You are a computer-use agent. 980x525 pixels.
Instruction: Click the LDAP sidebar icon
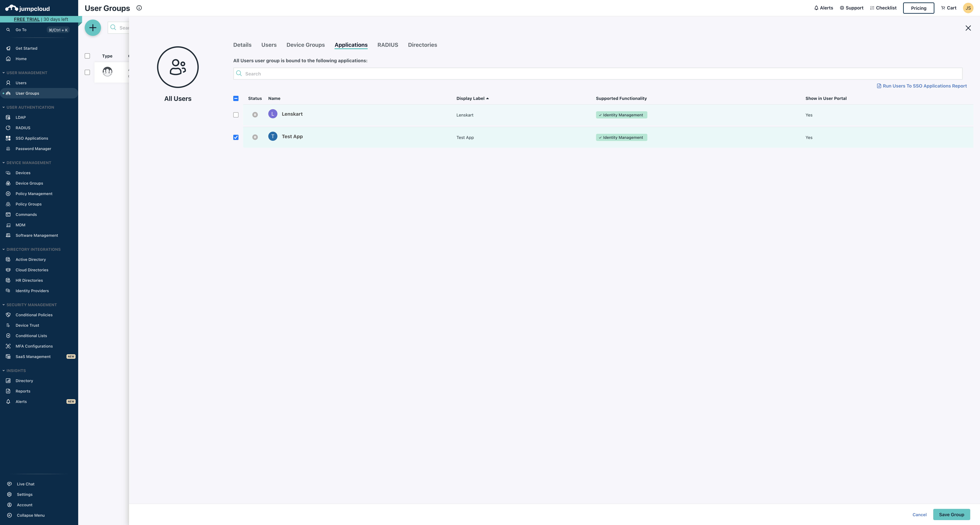8,117
